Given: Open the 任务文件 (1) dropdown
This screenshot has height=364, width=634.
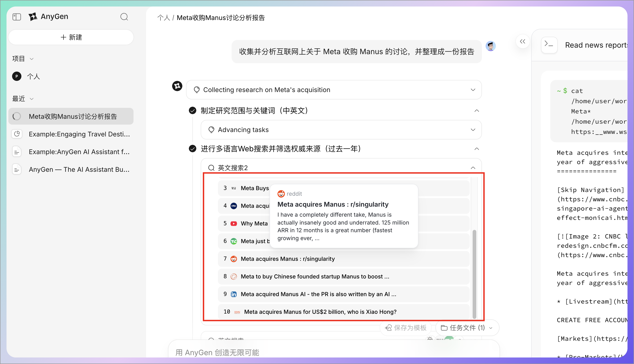Looking at the screenshot, I should click(x=467, y=328).
